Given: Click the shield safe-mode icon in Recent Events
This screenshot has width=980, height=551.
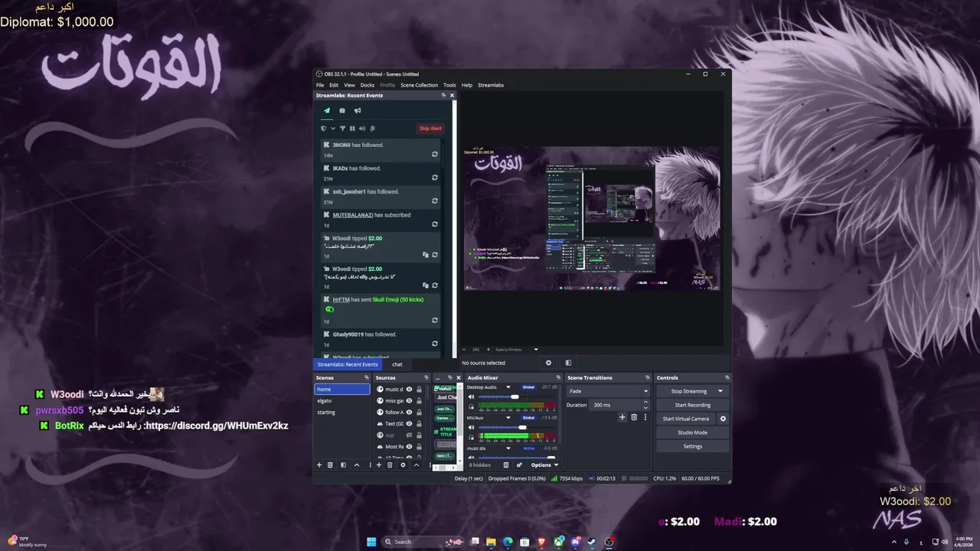Looking at the screenshot, I should point(323,129).
